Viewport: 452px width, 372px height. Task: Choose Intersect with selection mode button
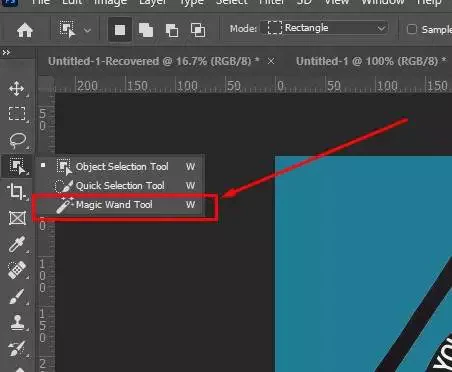click(x=198, y=30)
